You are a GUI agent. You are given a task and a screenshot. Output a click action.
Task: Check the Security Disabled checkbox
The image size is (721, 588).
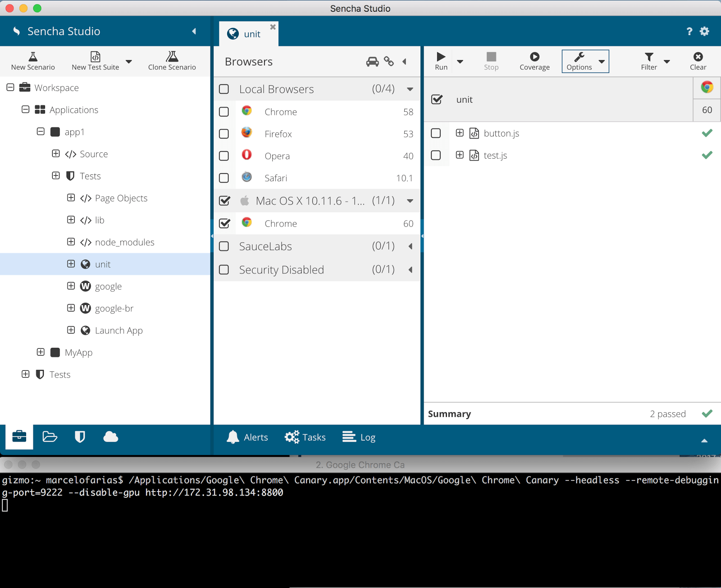(x=224, y=270)
